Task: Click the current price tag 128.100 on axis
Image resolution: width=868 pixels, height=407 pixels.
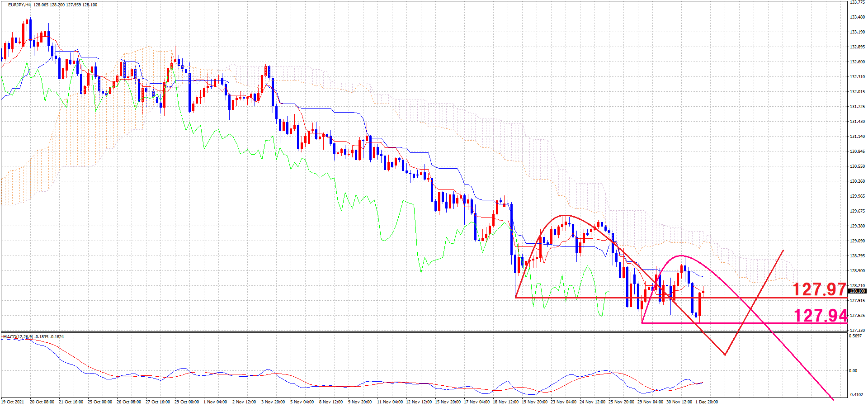Action: click(x=857, y=291)
